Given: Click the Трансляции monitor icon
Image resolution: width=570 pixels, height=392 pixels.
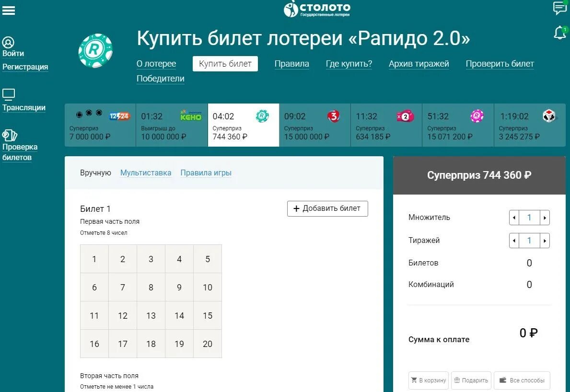Looking at the screenshot, I should 8,94.
